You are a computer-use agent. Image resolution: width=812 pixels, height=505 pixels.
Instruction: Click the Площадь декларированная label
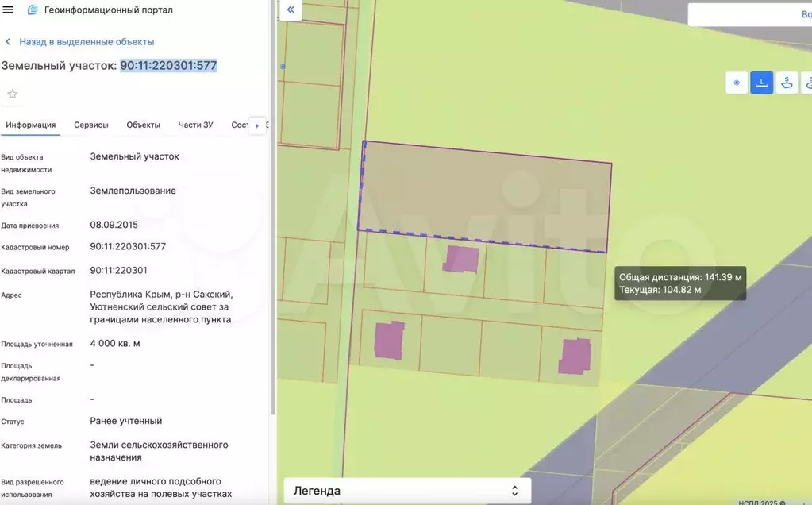click(x=30, y=372)
